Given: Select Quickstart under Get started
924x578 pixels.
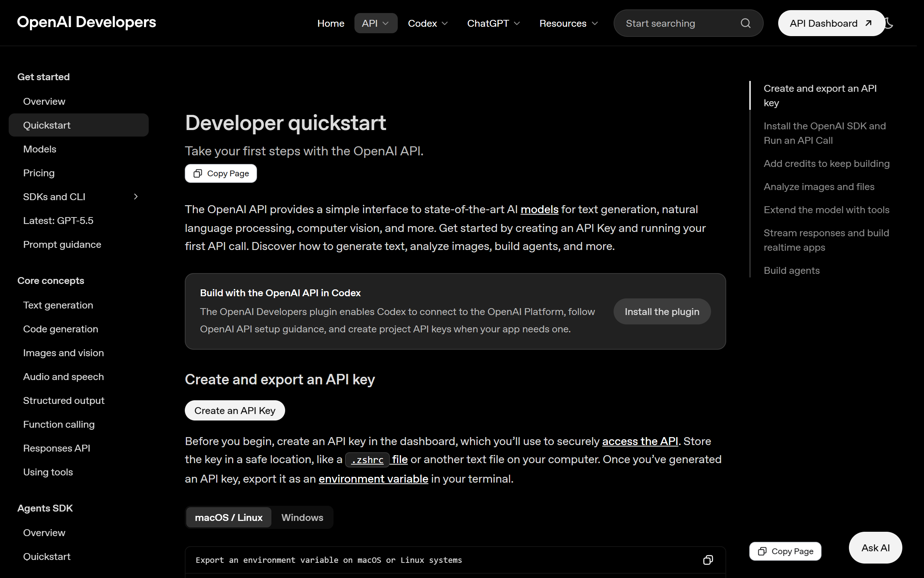Looking at the screenshot, I should [x=79, y=125].
